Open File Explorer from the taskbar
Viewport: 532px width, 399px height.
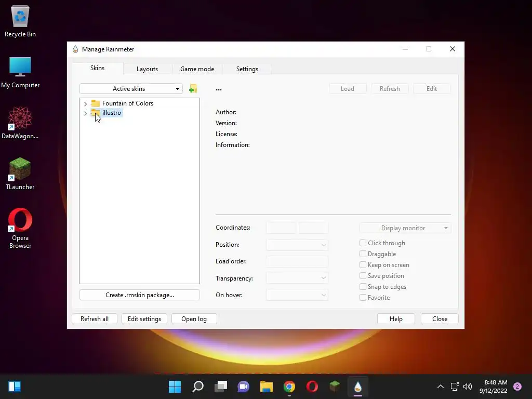(x=267, y=387)
